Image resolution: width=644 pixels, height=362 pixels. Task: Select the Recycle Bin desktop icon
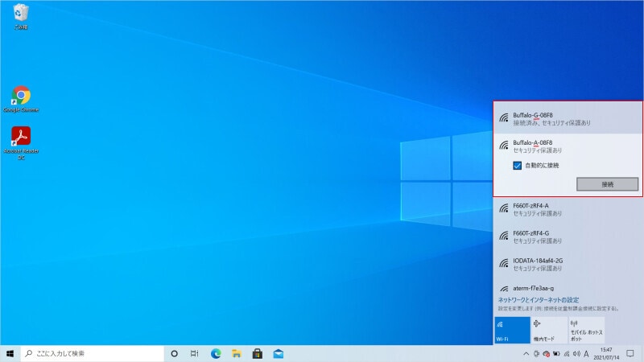click(x=21, y=14)
